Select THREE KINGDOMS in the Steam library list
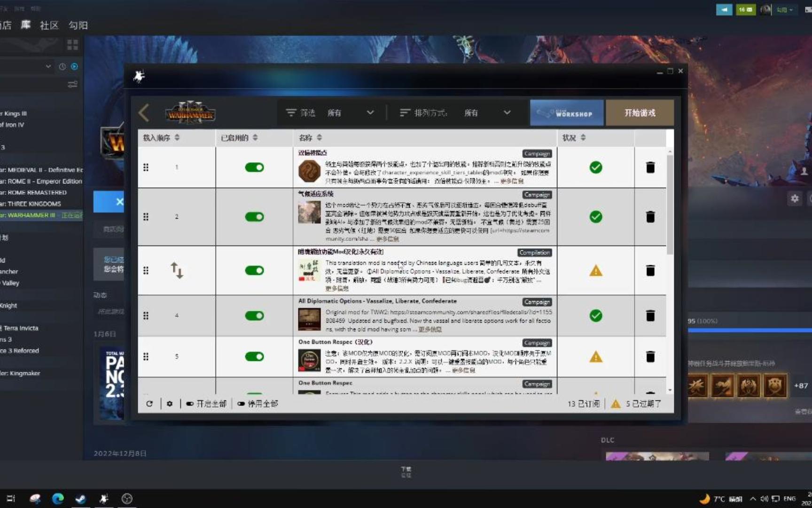Screen dimensions: 812x508 (31, 204)
